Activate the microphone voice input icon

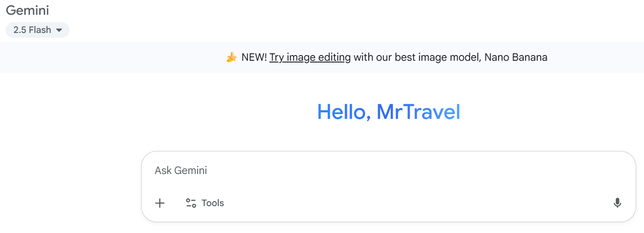coord(617,203)
